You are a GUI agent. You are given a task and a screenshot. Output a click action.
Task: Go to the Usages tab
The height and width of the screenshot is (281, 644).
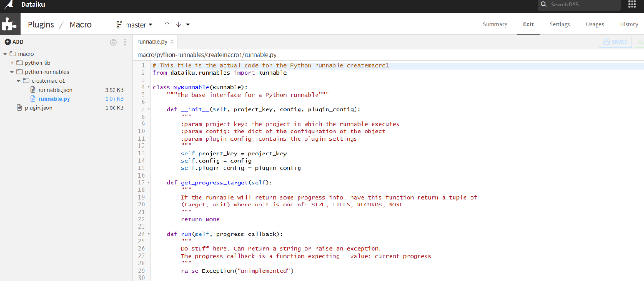595,24
